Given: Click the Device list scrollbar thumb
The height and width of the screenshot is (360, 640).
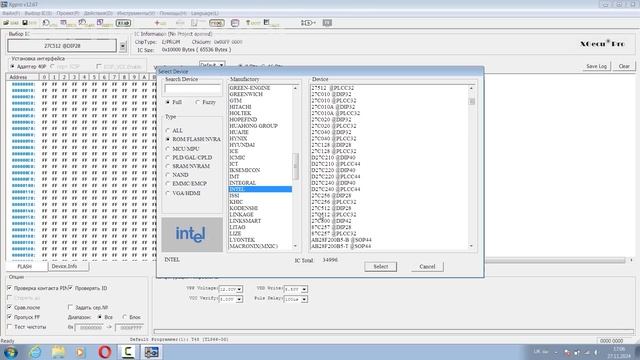Looking at the screenshot, I should 471,101.
